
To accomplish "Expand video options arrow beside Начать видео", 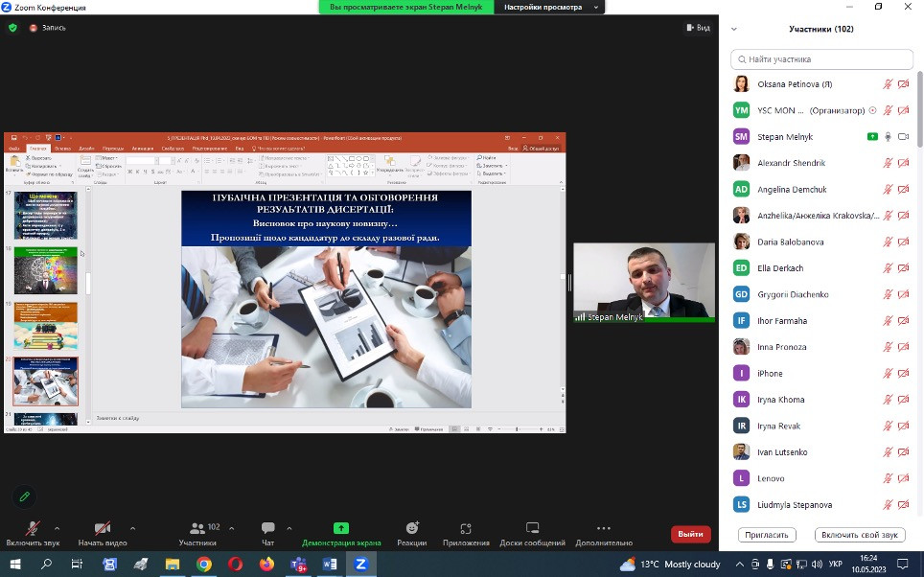I will pos(132,528).
